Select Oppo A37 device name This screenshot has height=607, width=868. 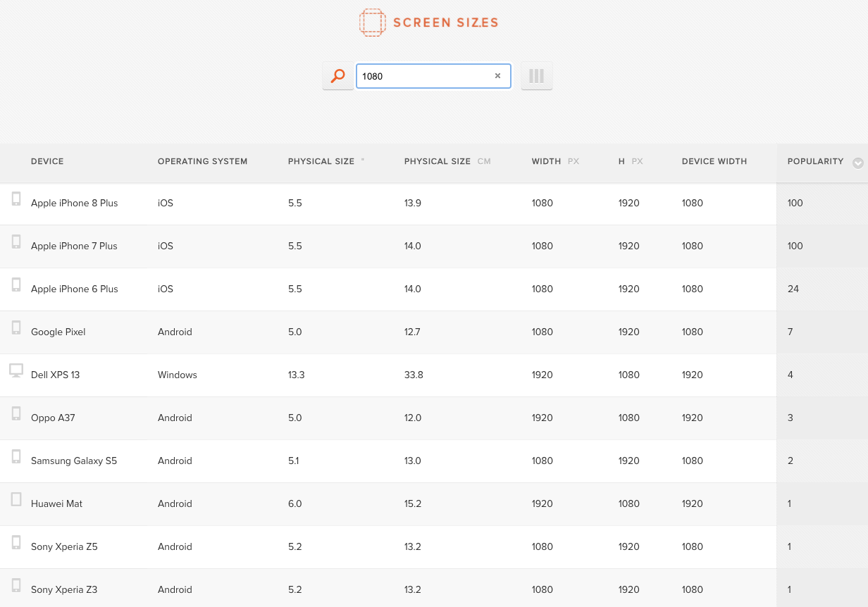(x=53, y=418)
